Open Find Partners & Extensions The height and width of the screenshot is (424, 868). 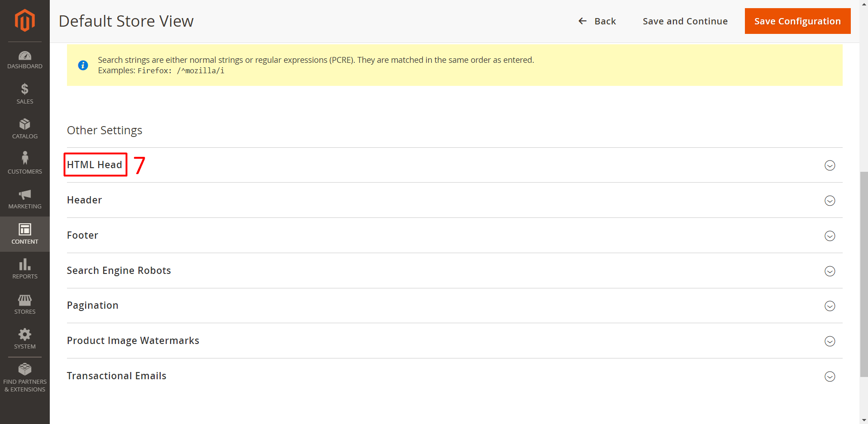point(24,377)
